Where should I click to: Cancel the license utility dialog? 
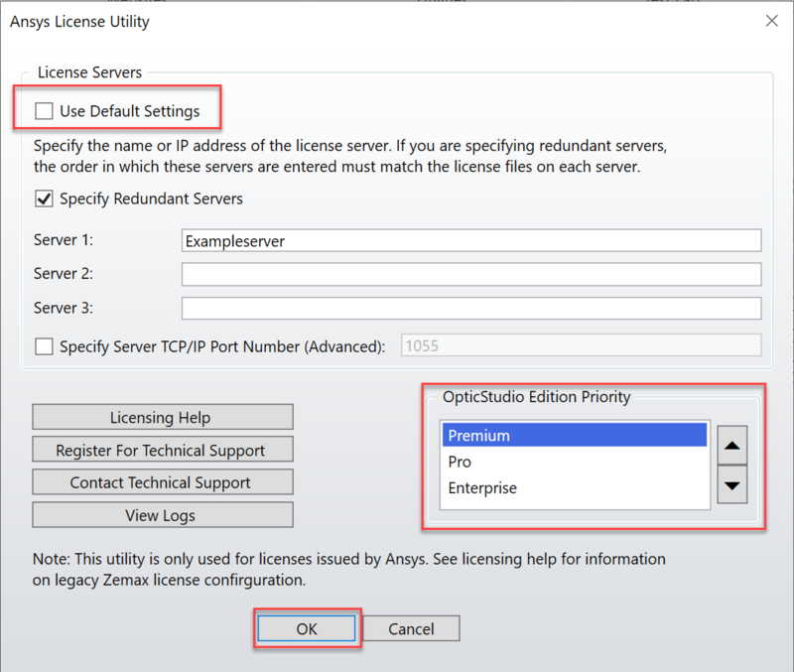pyautogui.click(x=411, y=628)
